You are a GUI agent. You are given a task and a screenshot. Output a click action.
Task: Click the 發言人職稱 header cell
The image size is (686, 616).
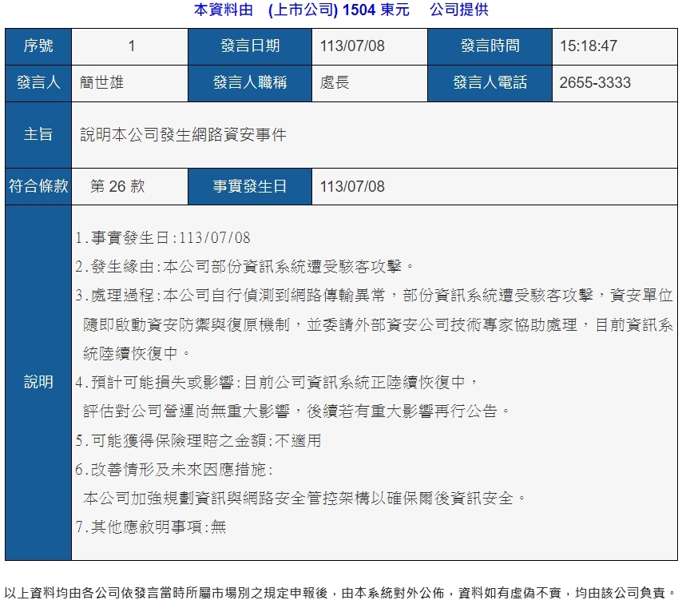[x=250, y=83]
